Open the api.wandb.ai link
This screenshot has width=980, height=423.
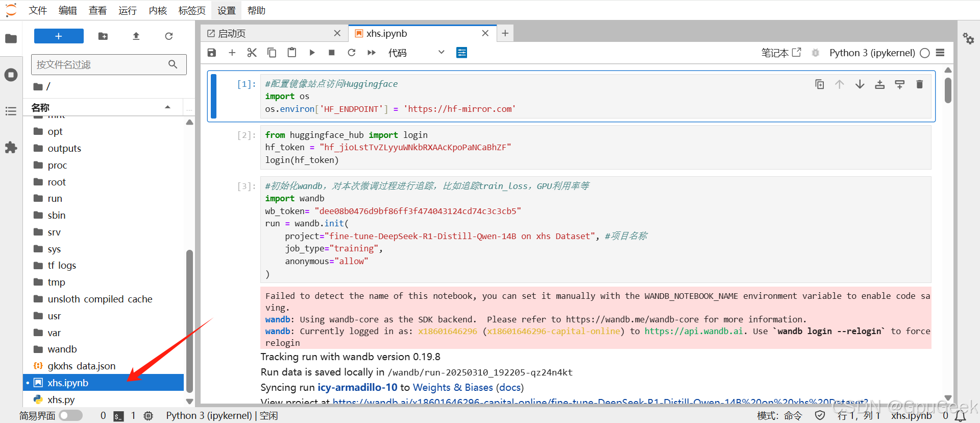[694, 331]
